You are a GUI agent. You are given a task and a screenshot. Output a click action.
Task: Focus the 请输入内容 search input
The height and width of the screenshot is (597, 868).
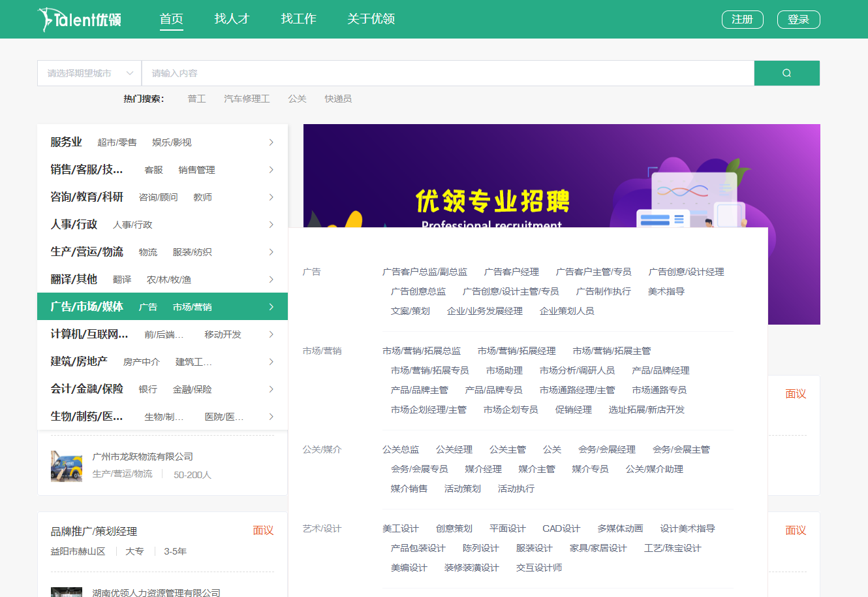coord(448,73)
